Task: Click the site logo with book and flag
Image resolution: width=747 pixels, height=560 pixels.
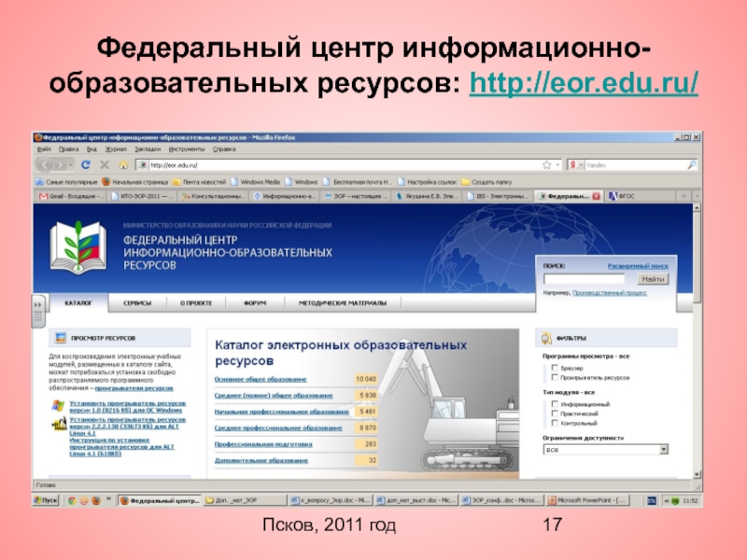Action: pos(78,247)
